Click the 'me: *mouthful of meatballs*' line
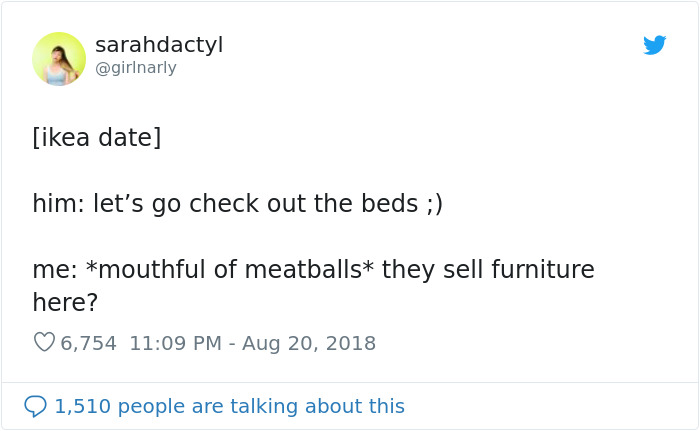Image resolution: width=700 pixels, height=431 pixels. coord(313,270)
